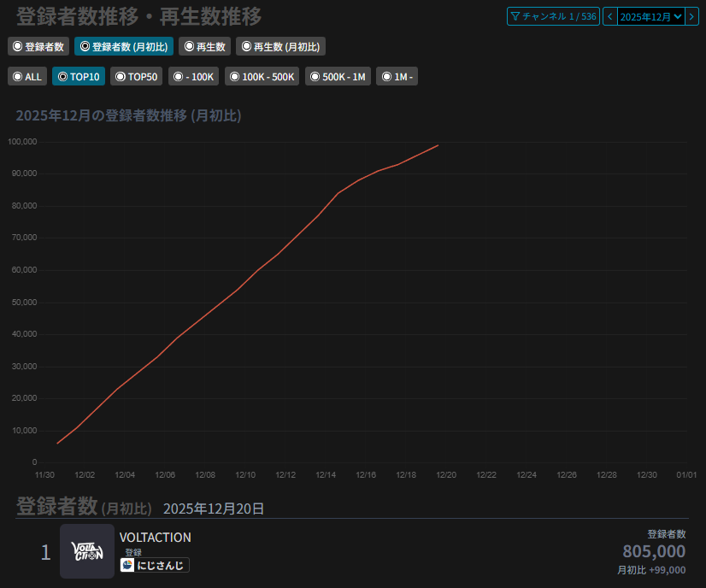The width and height of the screenshot is (706, 588).
Task: Choose the TOP50 channel filter
Action: point(137,77)
